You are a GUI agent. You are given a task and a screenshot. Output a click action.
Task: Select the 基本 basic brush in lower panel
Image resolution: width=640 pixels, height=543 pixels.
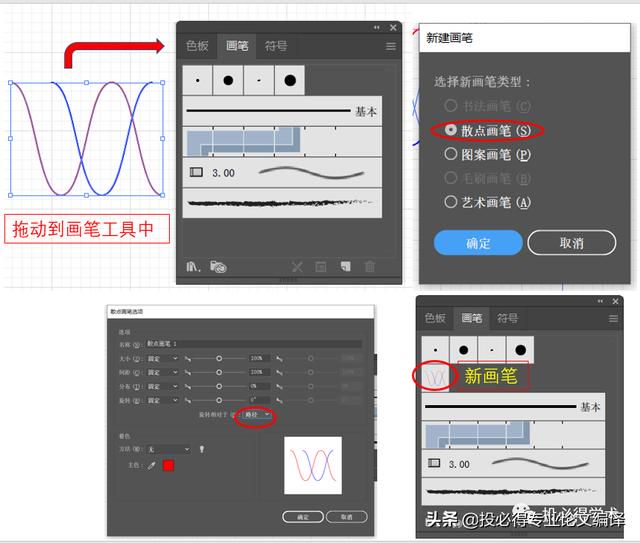coord(513,407)
